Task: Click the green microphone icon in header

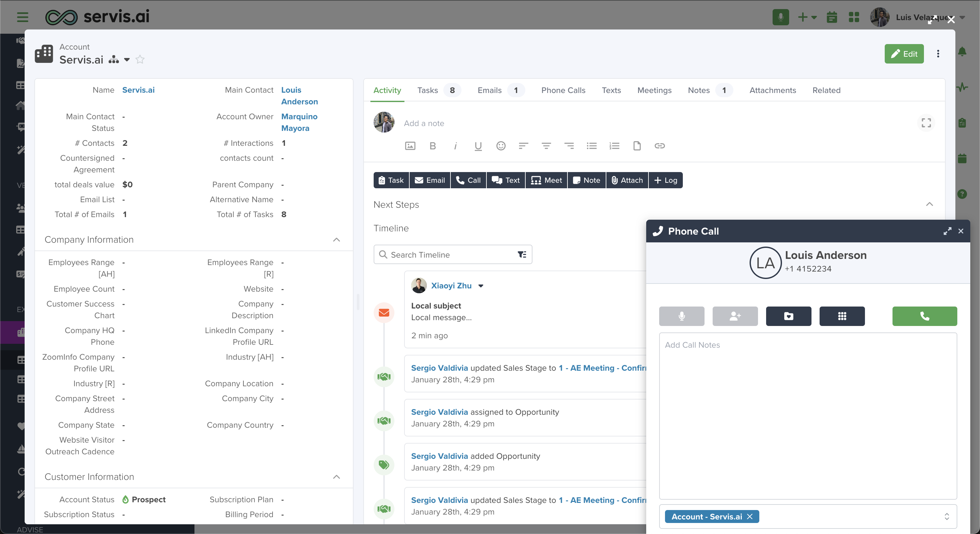Action: pyautogui.click(x=780, y=17)
